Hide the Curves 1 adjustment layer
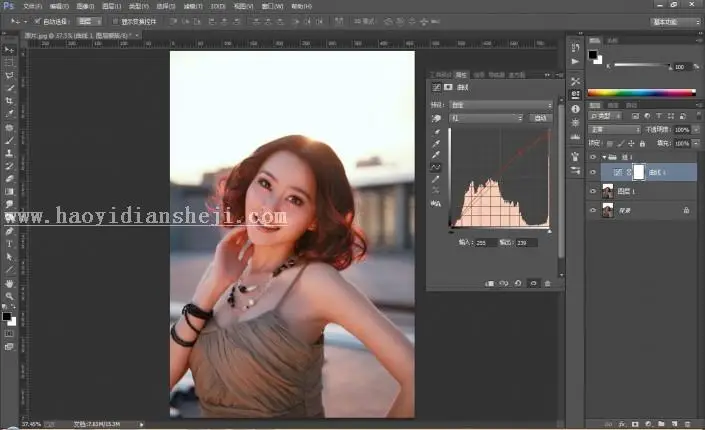 click(x=593, y=172)
